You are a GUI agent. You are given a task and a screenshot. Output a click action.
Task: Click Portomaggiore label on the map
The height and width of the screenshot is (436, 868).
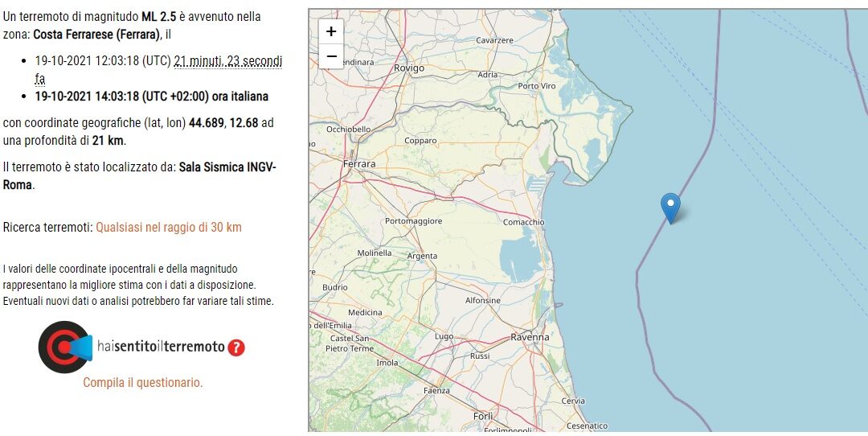(414, 221)
